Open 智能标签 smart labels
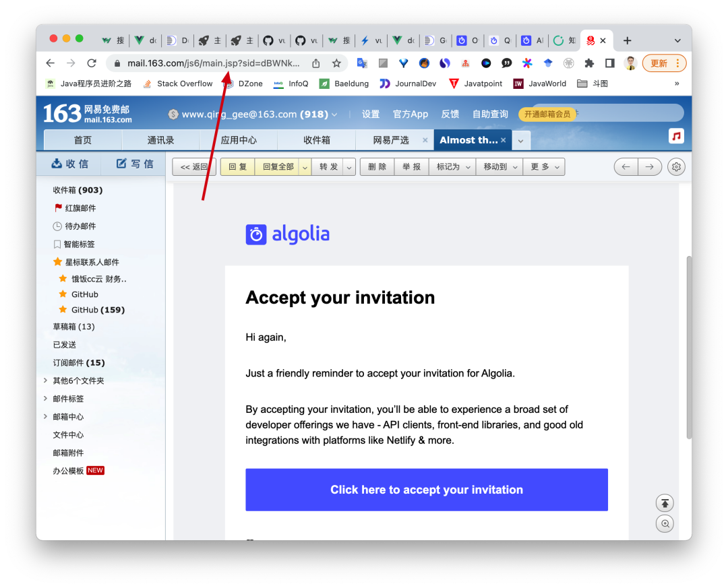 click(74, 244)
